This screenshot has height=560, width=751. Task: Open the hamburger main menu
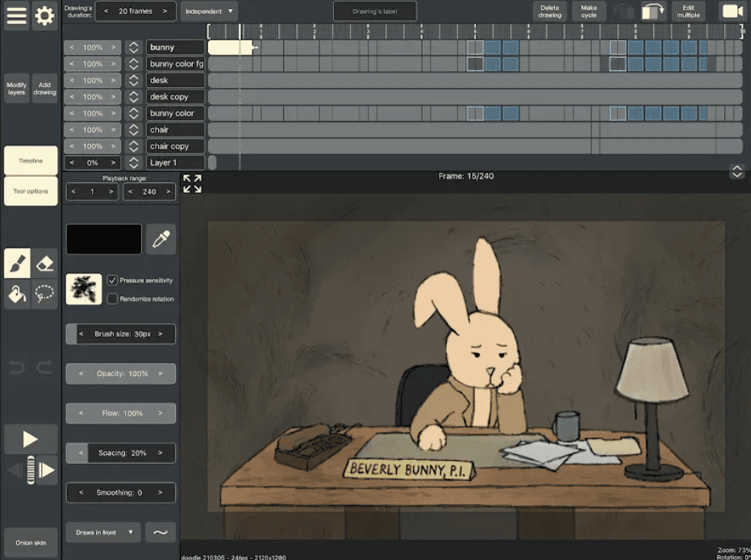[16, 16]
